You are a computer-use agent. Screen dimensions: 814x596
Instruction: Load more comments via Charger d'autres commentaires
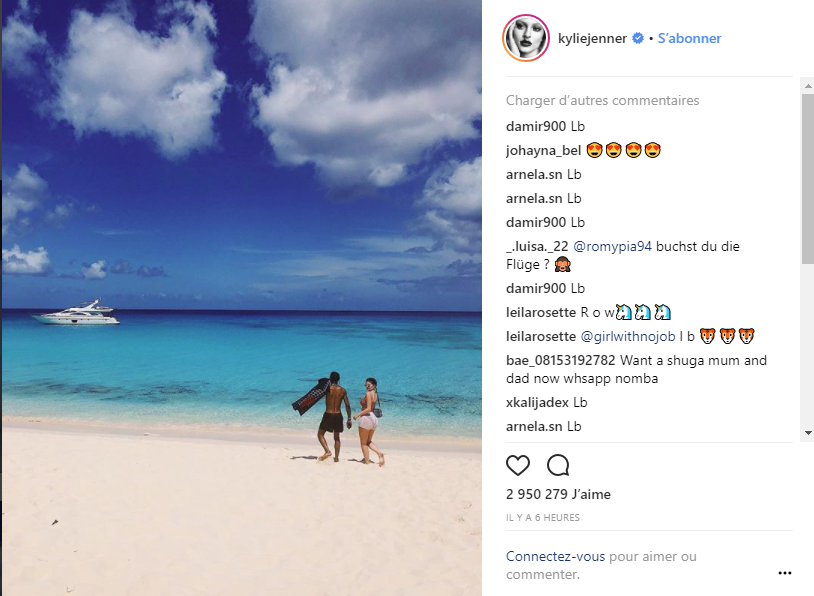pos(602,100)
